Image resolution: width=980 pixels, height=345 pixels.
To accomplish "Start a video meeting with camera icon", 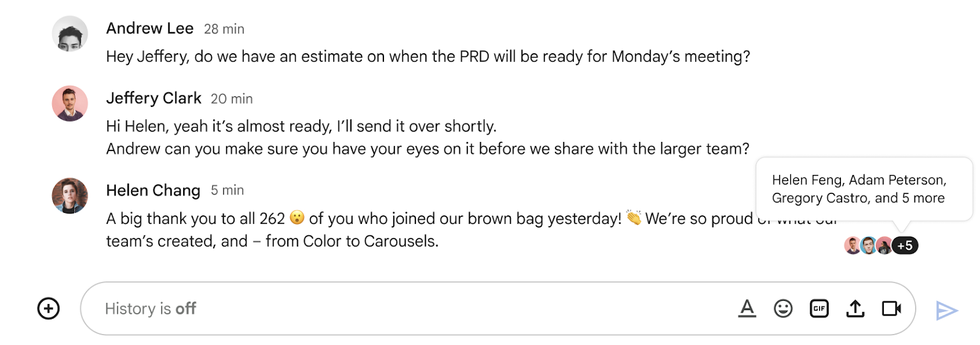I will [891, 308].
